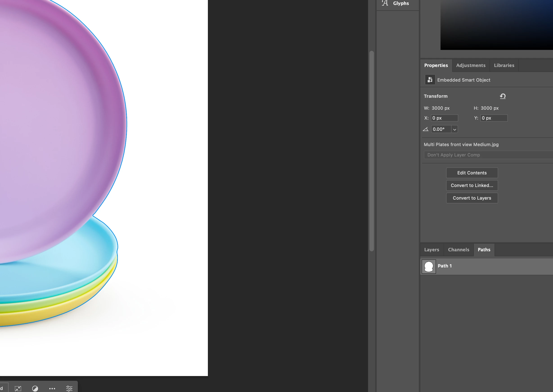Open the contextual taskbar sliders settings icon
553x392 pixels.
(69, 388)
